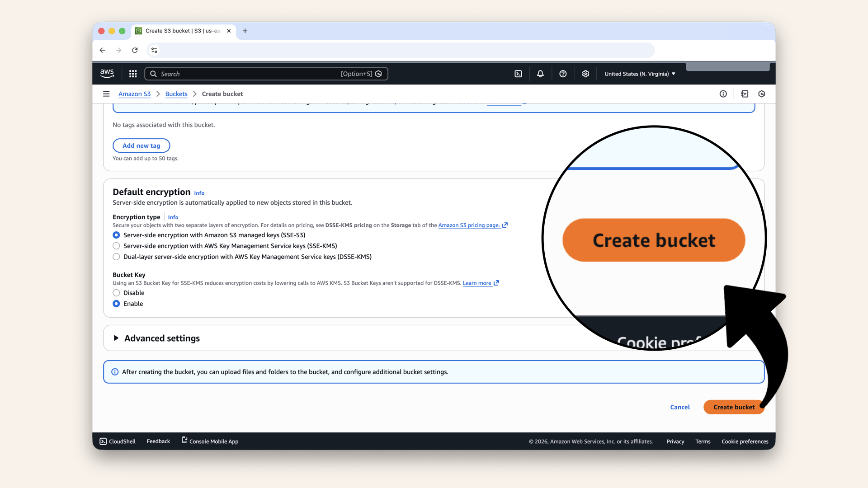Open CloudShell from the footer bar
Viewport: 868px width, 488px height.
pos(117,441)
